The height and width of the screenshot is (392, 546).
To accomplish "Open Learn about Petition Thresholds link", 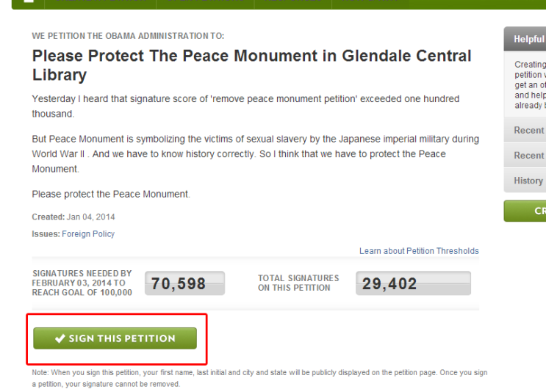I will pyautogui.click(x=419, y=251).
